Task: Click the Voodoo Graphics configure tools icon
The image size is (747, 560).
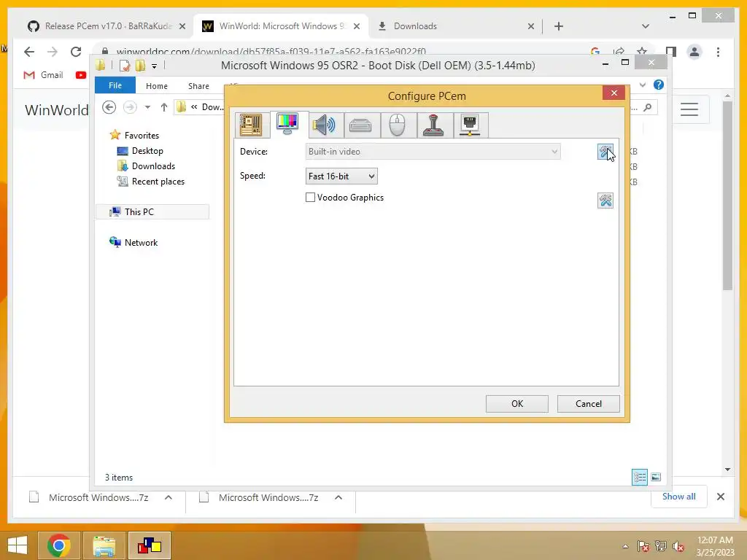Action: point(605,201)
